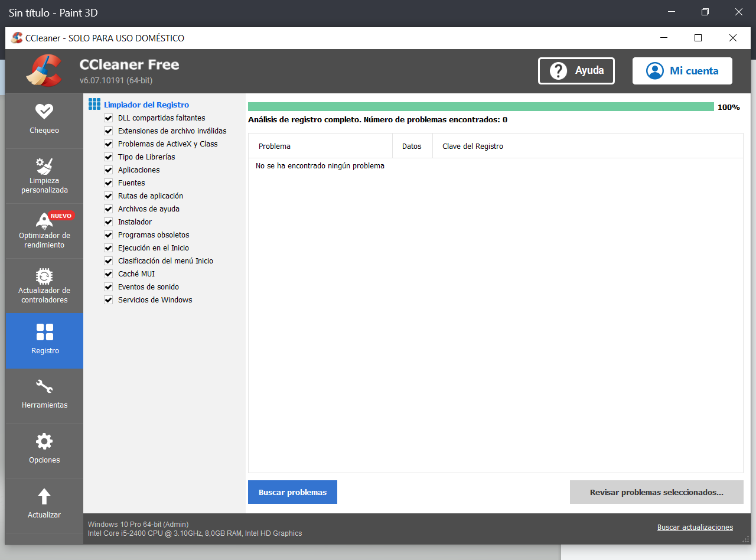Uncheck Servicios de Windows
Image resolution: width=756 pixels, height=560 pixels.
click(x=108, y=300)
